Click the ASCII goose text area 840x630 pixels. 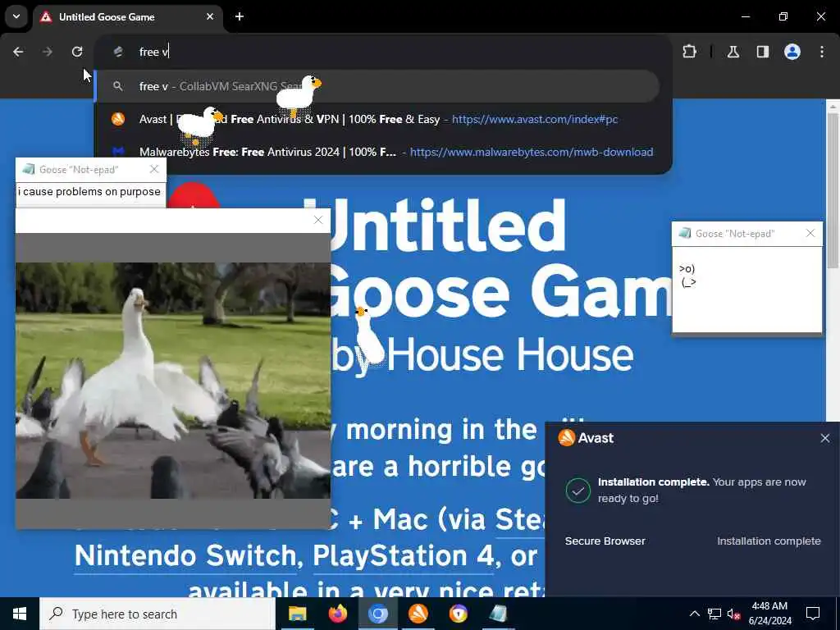(x=746, y=290)
